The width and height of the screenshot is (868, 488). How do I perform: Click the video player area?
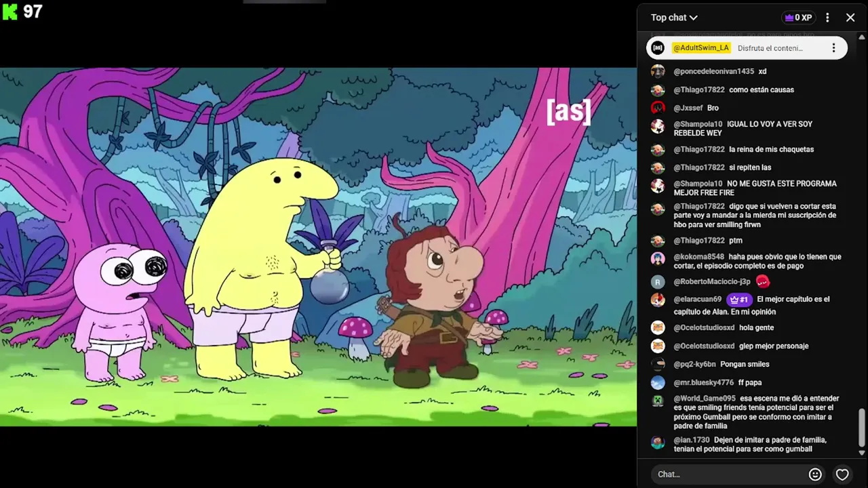pos(319,247)
